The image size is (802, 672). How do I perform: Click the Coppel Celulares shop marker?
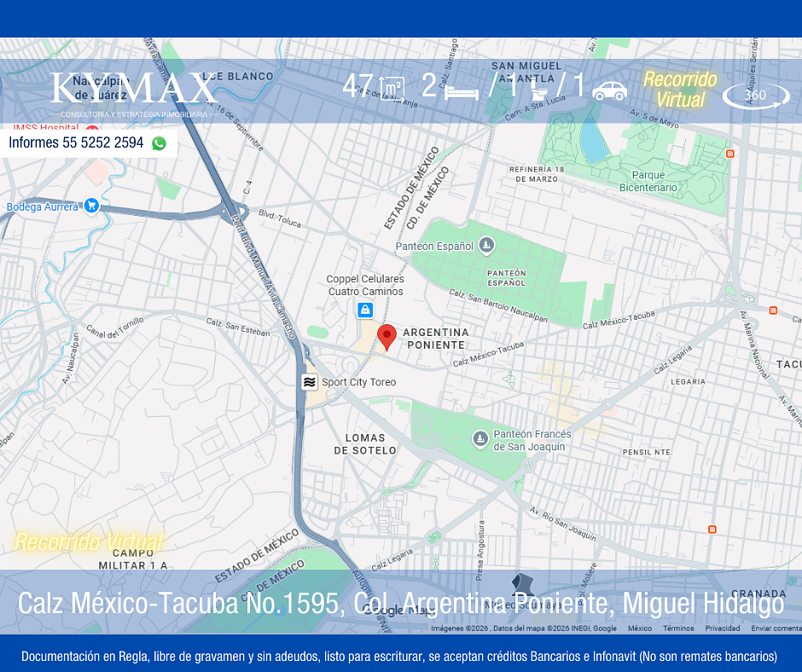click(x=364, y=310)
